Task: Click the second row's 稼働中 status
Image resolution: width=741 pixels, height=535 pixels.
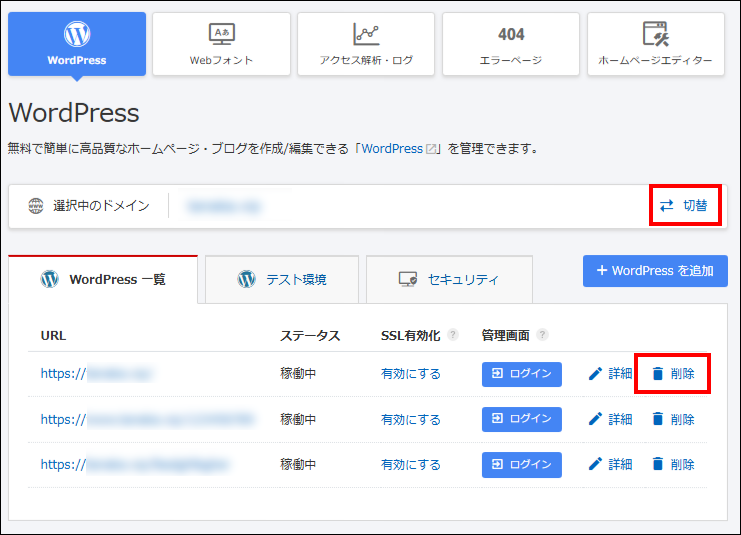Action: [x=298, y=419]
